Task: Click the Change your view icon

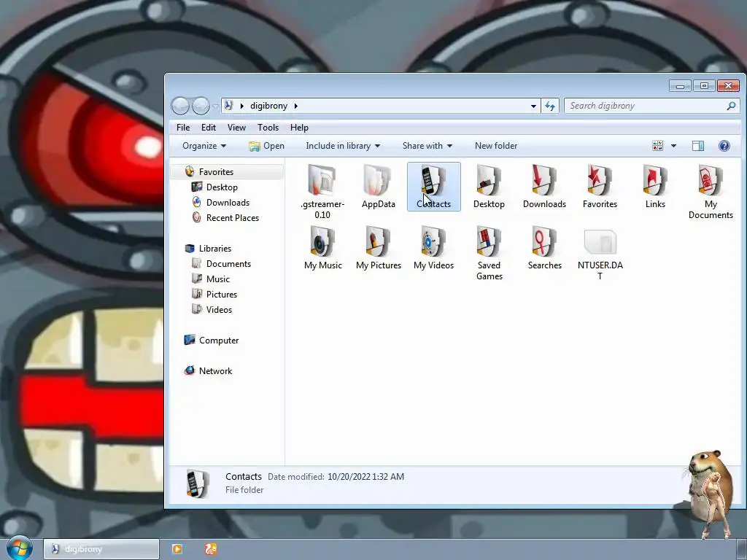Action: [x=657, y=146]
